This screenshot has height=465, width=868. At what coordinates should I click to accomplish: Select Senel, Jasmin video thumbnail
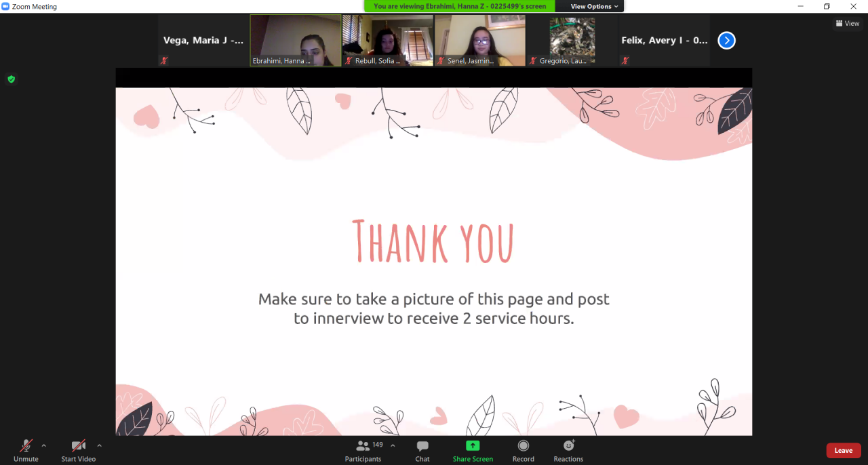pos(480,41)
